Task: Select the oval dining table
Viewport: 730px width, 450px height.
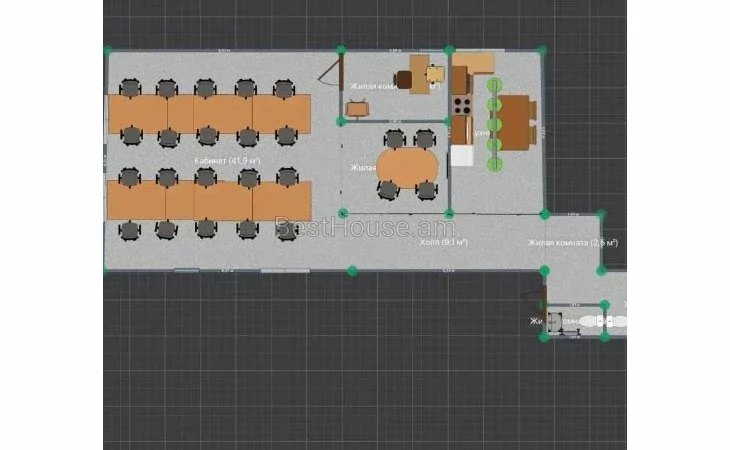Action: click(408, 165)
